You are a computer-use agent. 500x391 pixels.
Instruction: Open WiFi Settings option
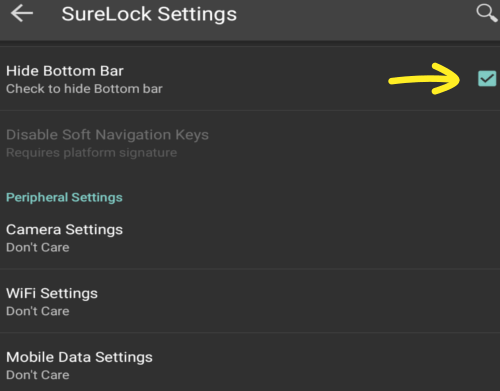pos(250,301)
